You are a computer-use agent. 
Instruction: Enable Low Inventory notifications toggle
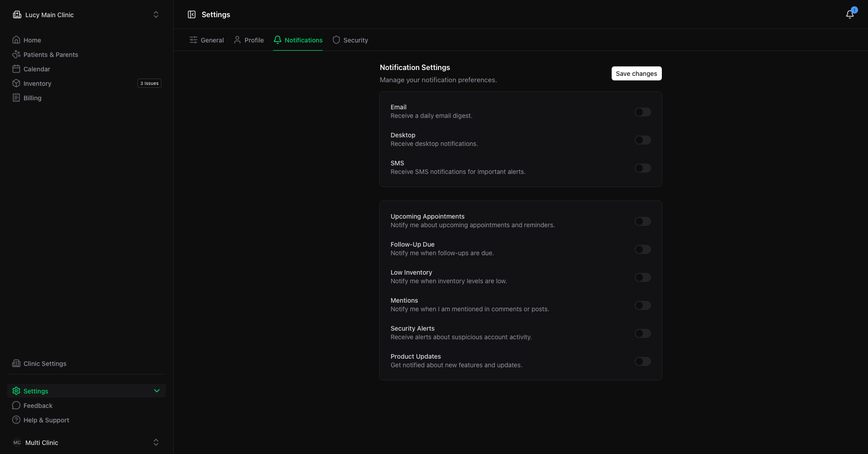coord(642,277)
